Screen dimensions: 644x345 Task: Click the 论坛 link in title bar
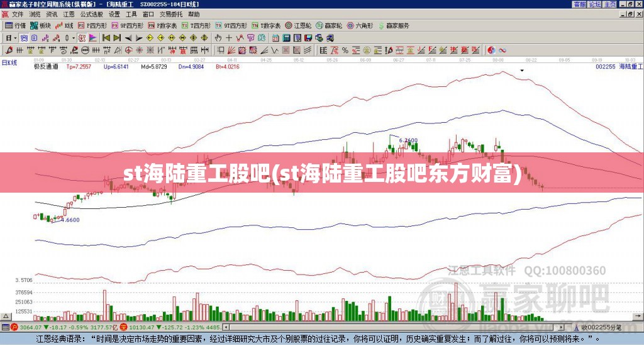pyautogui.click(x=595, y=4)
